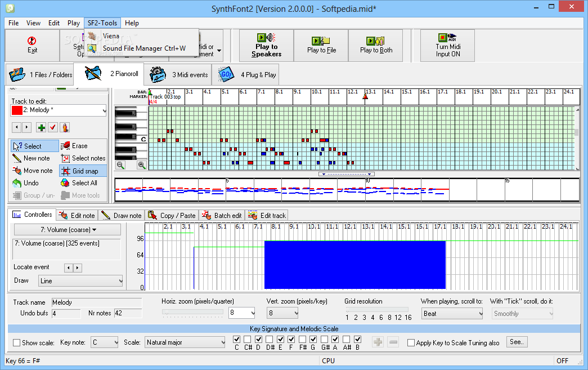588x370 pixels.
Task: Open the Help menu
Action: coord(132,23)
